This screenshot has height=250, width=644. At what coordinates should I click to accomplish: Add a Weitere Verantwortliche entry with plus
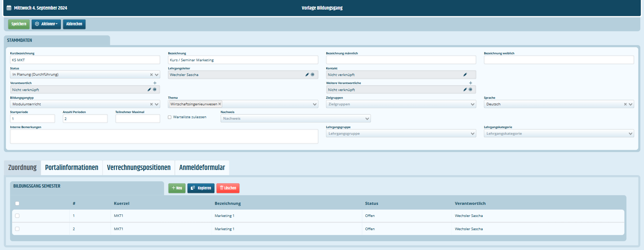471,83
